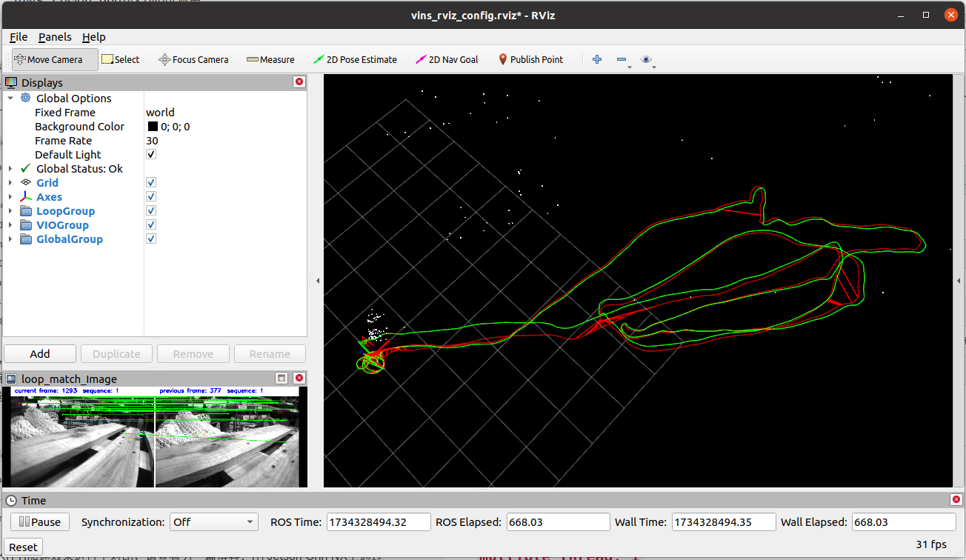Click the loop_match_Image panel icon

(x=11, y=379)
